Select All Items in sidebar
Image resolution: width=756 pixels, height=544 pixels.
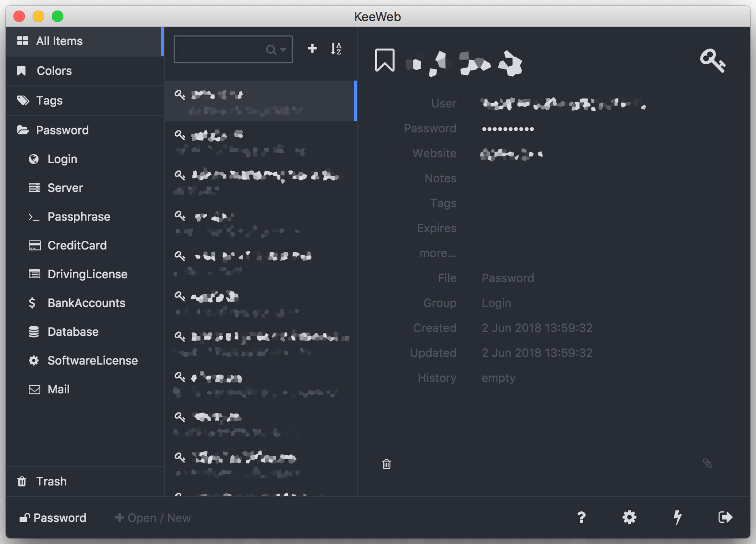click(59, 41)
